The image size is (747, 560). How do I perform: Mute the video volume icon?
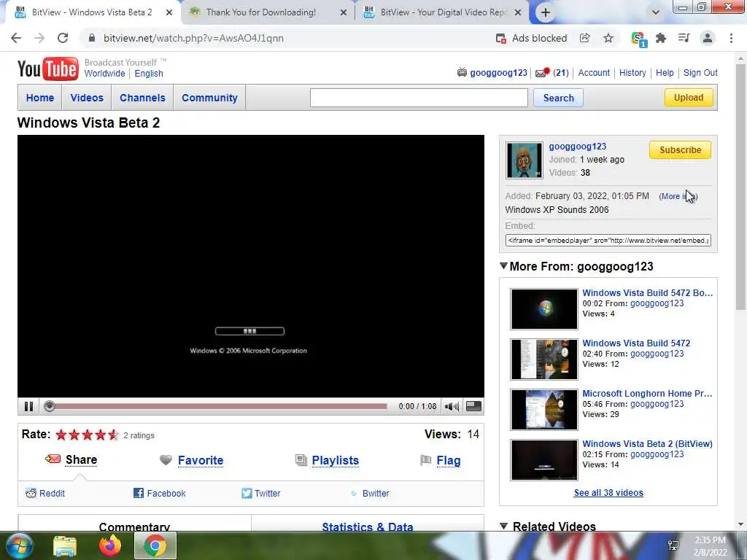point(452,406)
